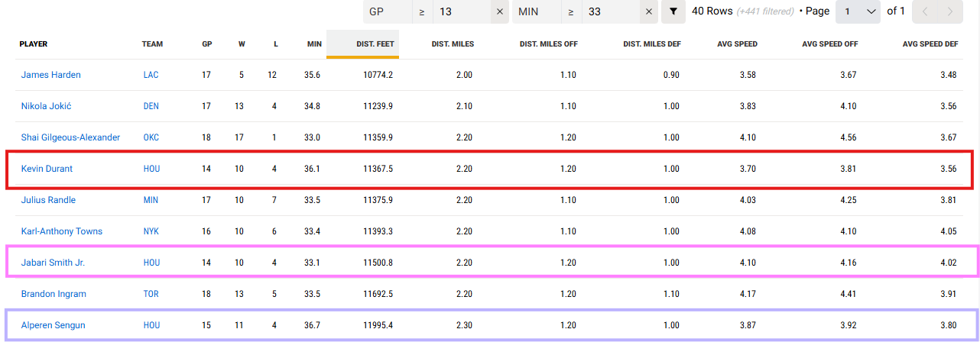Screen dimensions: 980x342
Task: Go to previous page arrow
Action: click(x=924, y=11)
